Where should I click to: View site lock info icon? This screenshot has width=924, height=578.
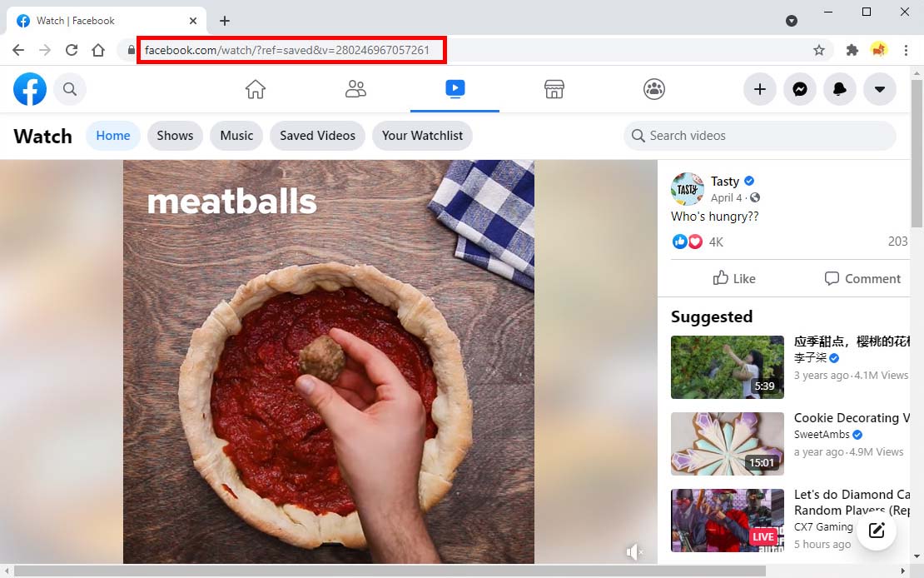(x=131, y=50)
